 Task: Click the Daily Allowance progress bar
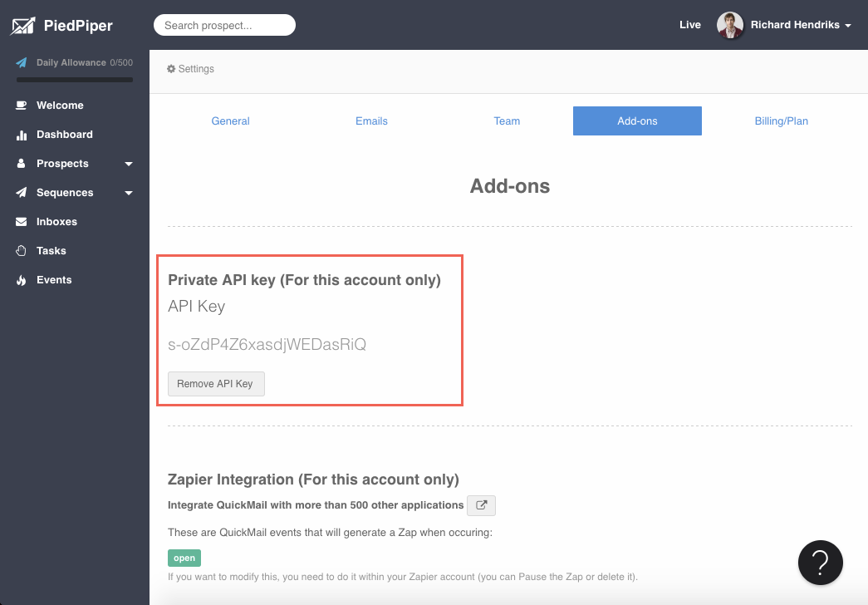pos(75,80)
